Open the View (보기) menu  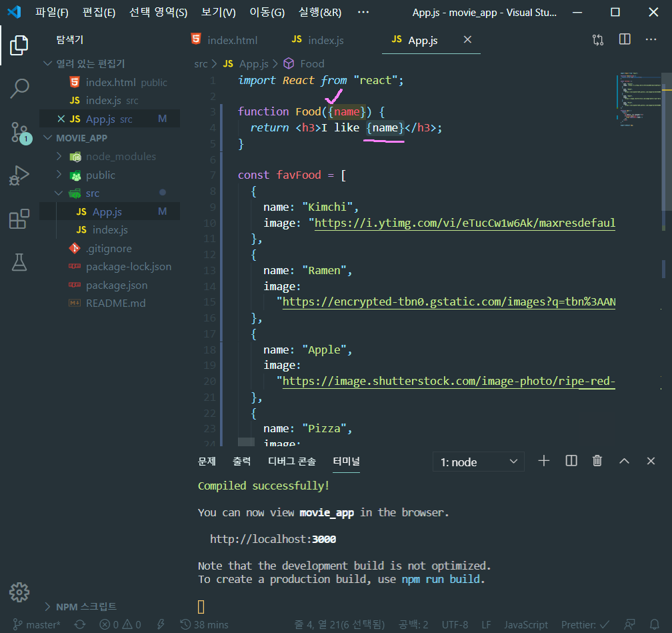[x=218, y=12]
